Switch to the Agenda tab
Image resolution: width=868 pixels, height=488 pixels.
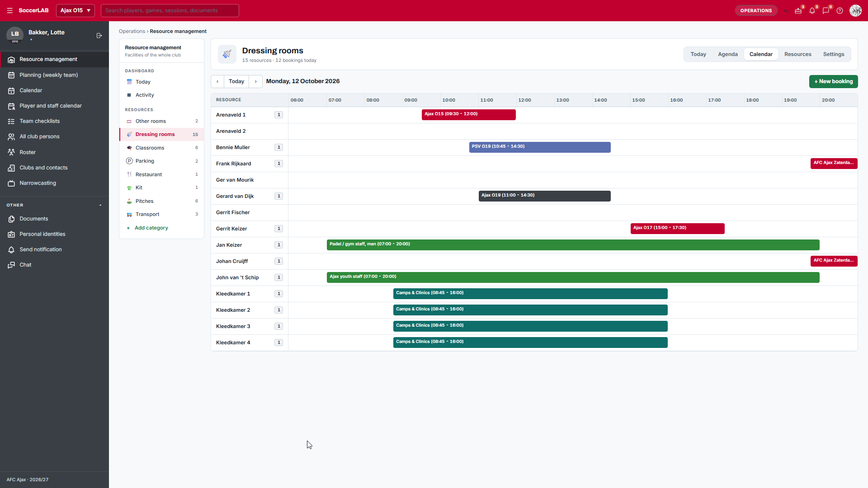728,54
